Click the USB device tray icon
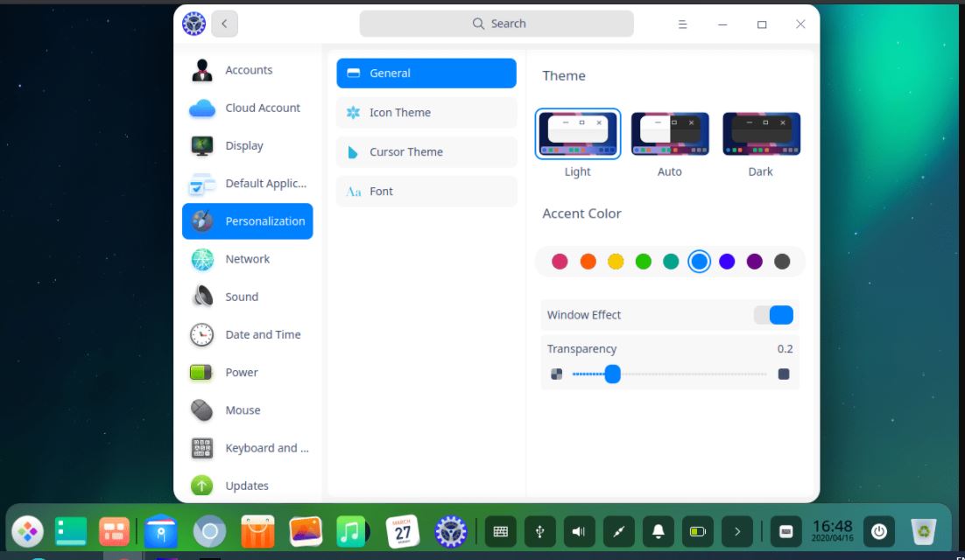965x560 pixels. (x=539, y=531)
